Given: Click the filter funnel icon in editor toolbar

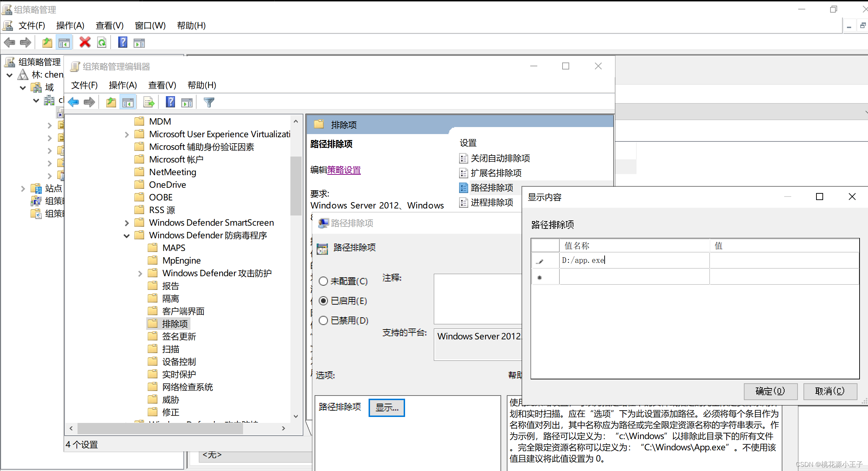Looking at the screenshot, I should [x=209, y=102].
